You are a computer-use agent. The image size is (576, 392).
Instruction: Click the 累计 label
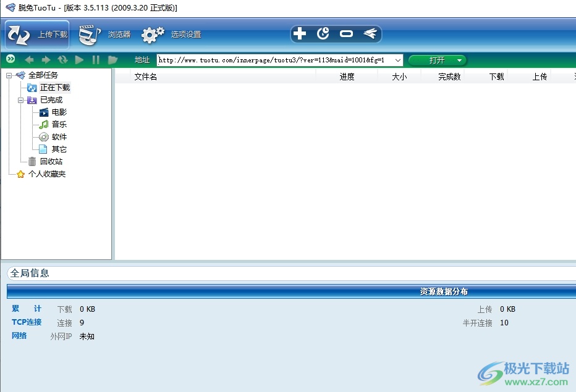(x=27, y=309)
